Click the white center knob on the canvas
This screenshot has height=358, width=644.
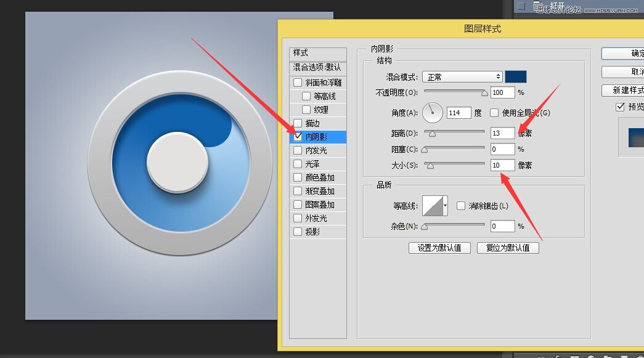point(177,162)
